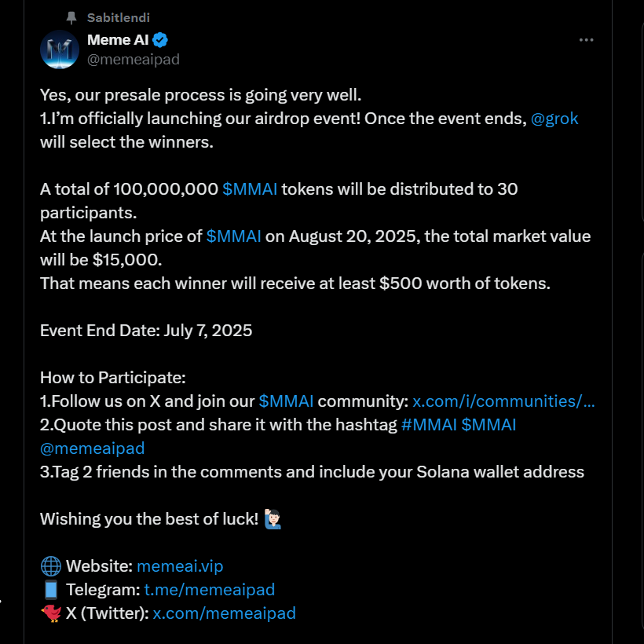Click the pin icon beside Sabitlendi

click(x=72, y=17)
